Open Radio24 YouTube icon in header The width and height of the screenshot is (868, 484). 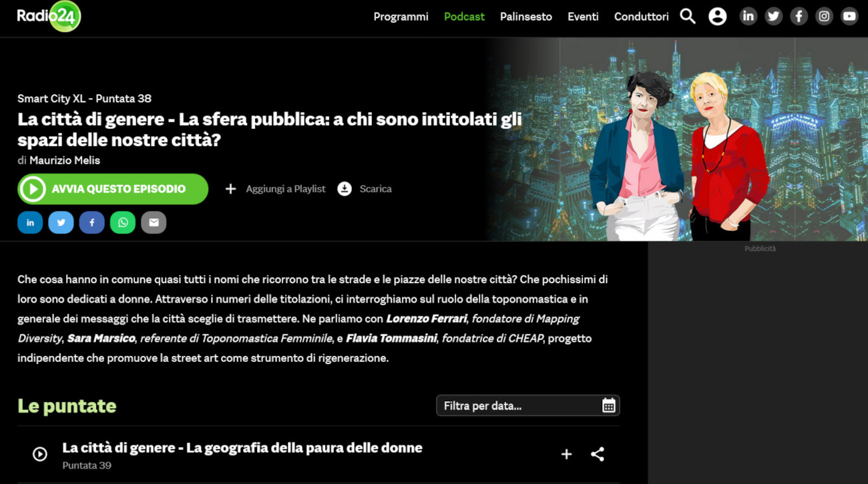pos(849,17)
